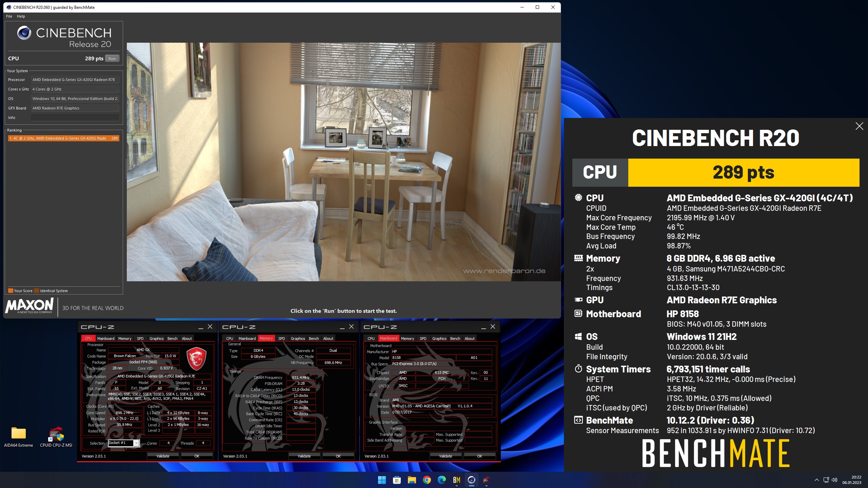Click the Core Speed value 898.2 MHz

[x=124, y=413]
